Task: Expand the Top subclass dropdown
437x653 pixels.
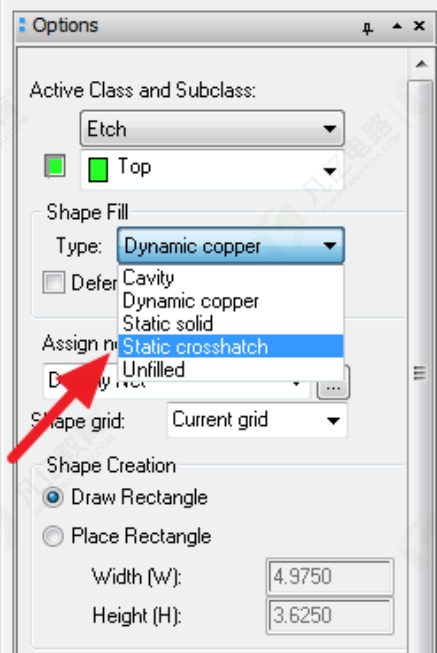Action: pyautogui.click(x=212, y=170)
